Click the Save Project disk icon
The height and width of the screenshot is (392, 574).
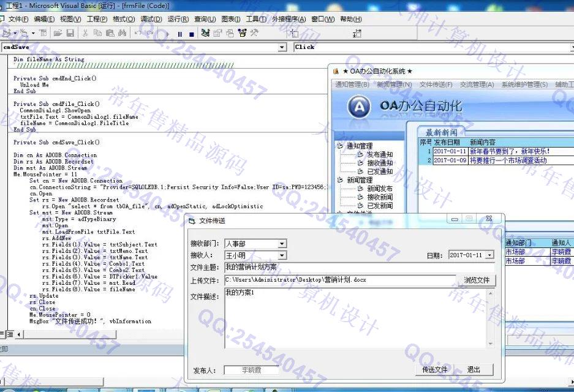(70, 33)
